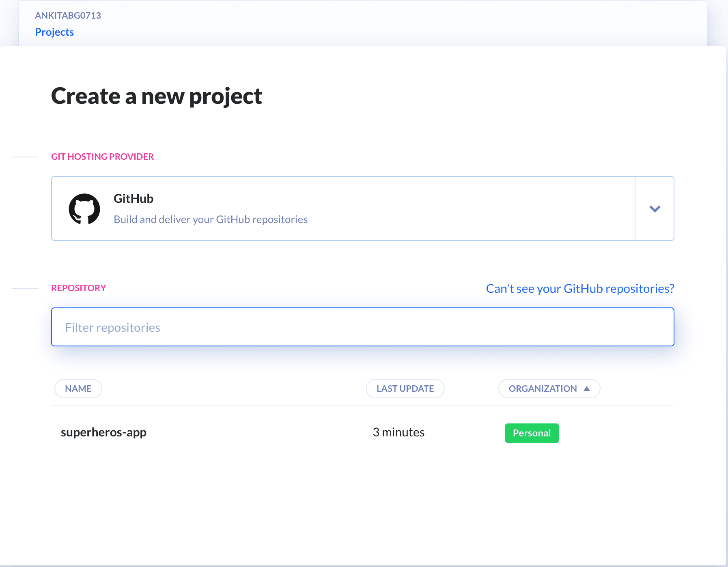This screenshot has height=567, width=728.
Task: Open the git hosting provider dropdown chevron
Action: 654,208
